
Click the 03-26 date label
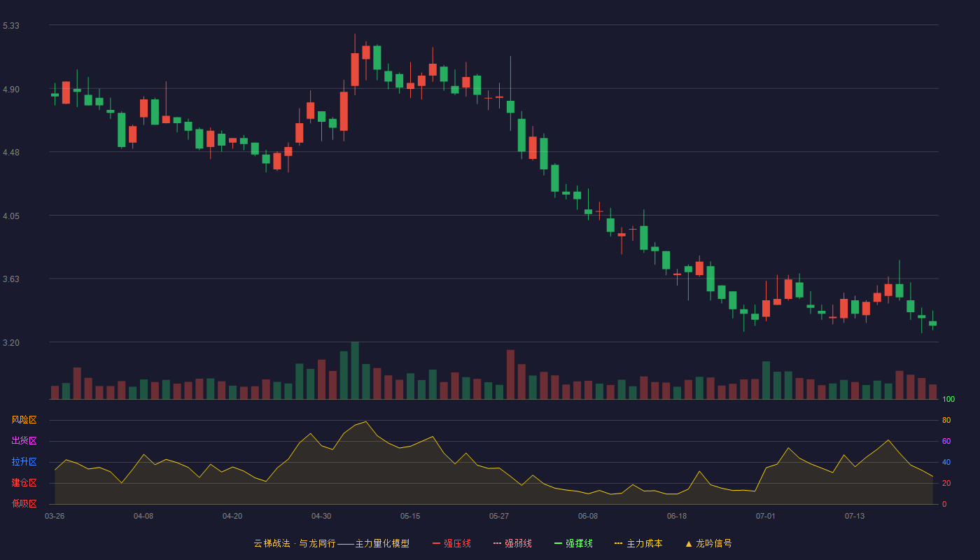click(55, 516)
